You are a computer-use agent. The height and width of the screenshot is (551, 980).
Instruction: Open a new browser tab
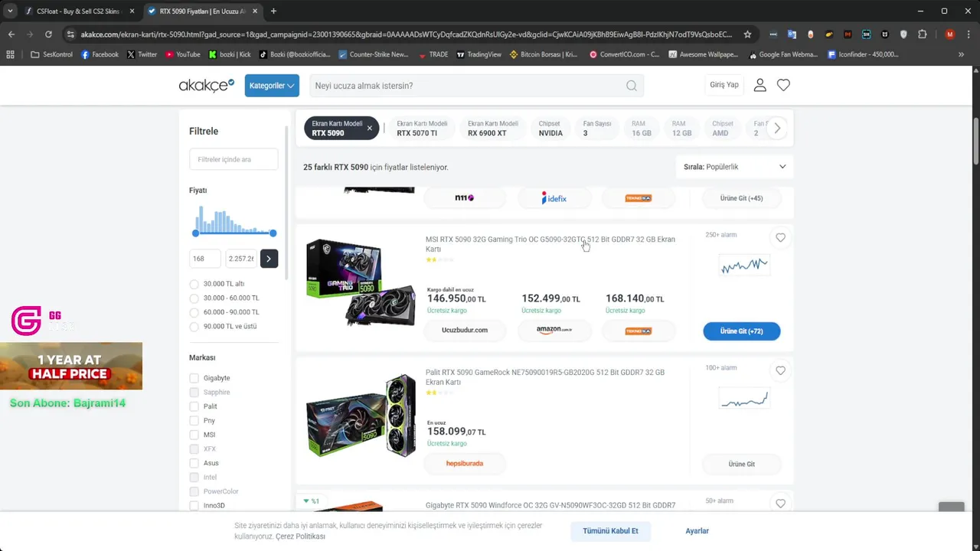pyautogui.click(x=273, y=11)
